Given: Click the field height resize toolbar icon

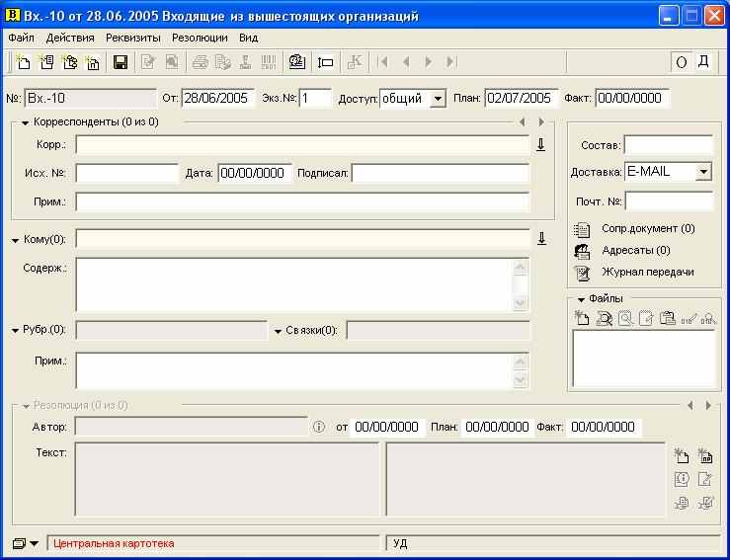Looking at the screenshot, I should [x=325, y=62].
